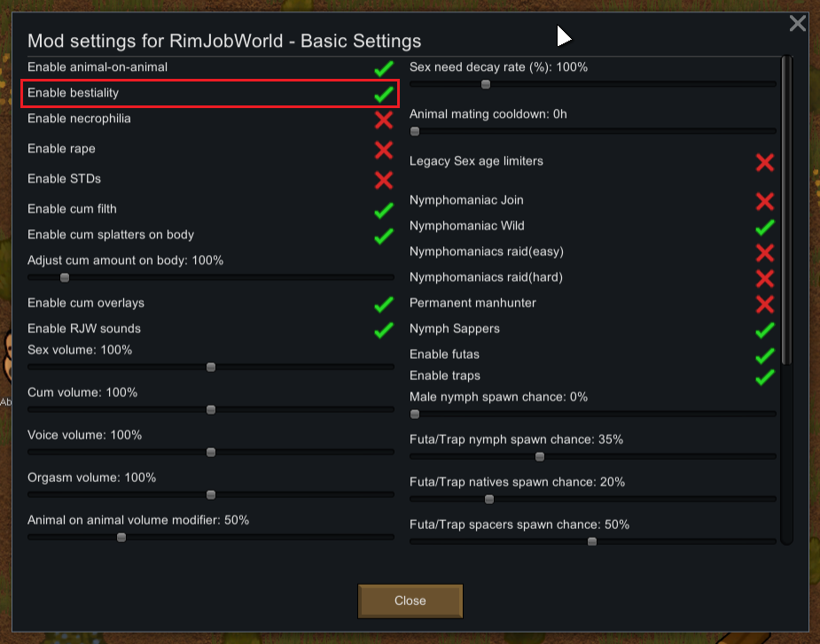The width and height of the screenshot is (820, 644).
Task: Enable Legacy Sex age limiters
Action: 764,162
